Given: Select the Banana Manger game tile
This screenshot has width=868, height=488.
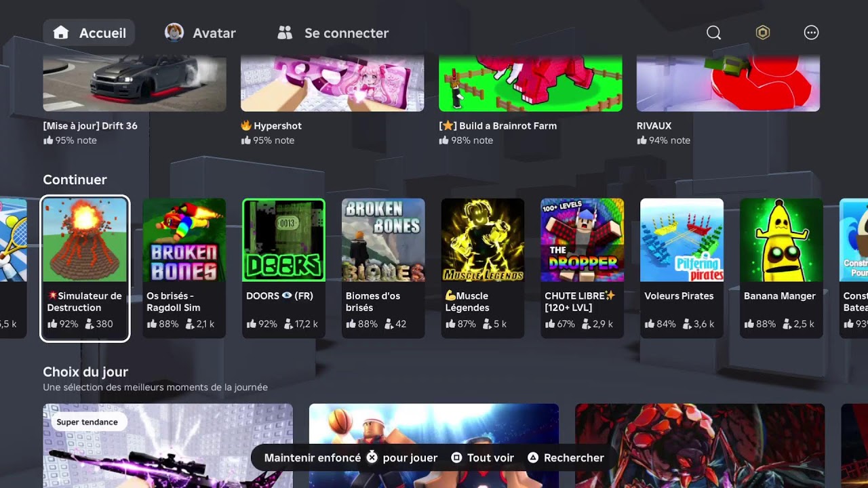Looking at the screenshot, I should point(782,268).
